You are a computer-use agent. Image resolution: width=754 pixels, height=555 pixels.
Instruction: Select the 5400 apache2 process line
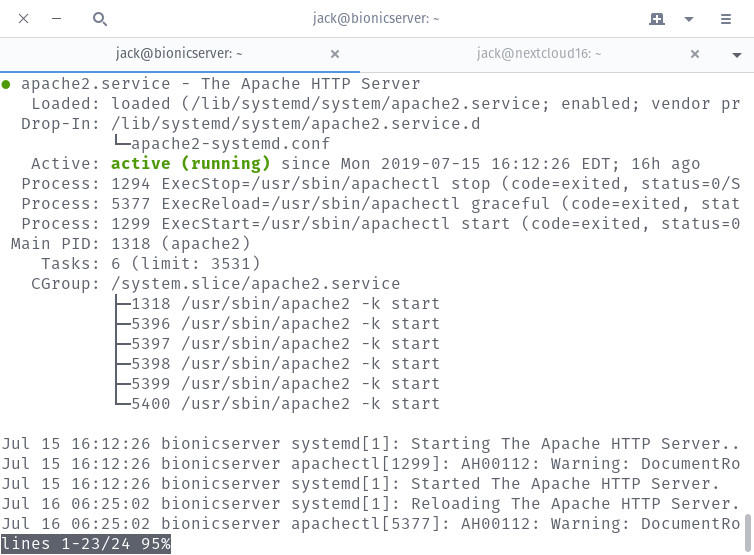coord(285,404)
